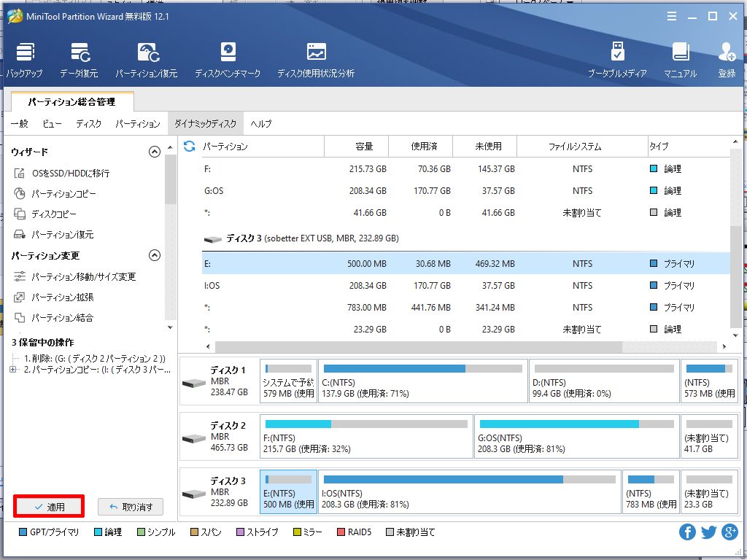Switch to パーティション総合管理 tab
The width and height of the screenshot is (747, 560).
coord(72,101)
